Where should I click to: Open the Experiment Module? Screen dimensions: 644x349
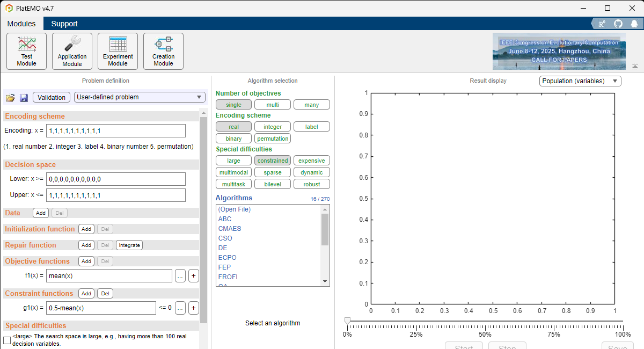click(118, 51)
